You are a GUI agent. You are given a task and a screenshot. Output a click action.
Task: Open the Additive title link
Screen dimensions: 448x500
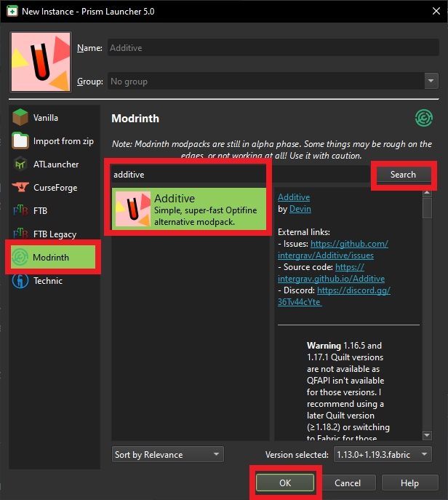coord(294,197)
